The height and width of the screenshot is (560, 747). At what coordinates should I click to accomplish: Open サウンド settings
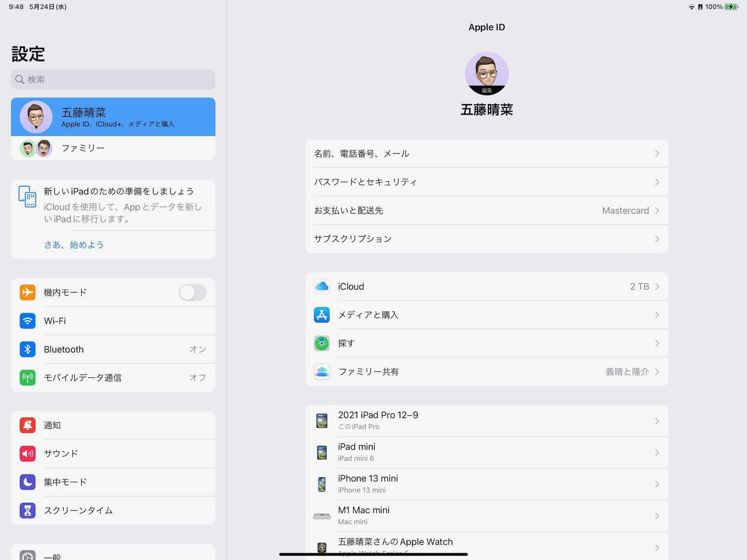(113, 454)
